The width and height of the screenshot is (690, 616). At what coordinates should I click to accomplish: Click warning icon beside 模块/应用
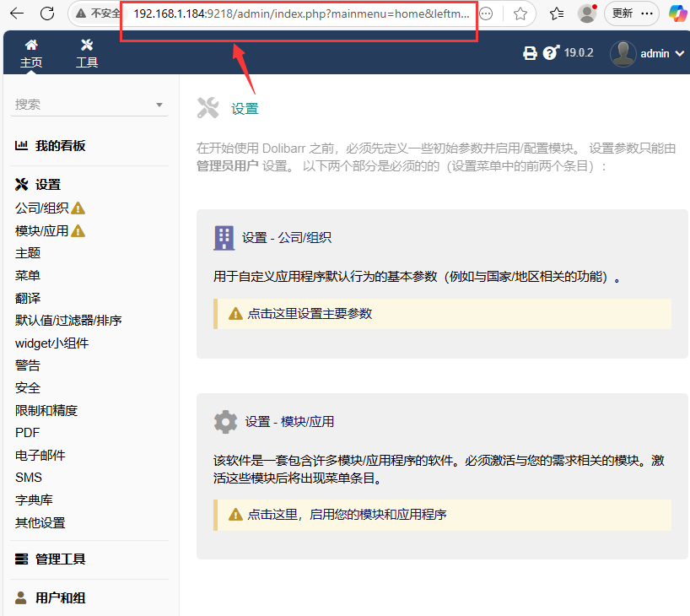pos(78,230)
